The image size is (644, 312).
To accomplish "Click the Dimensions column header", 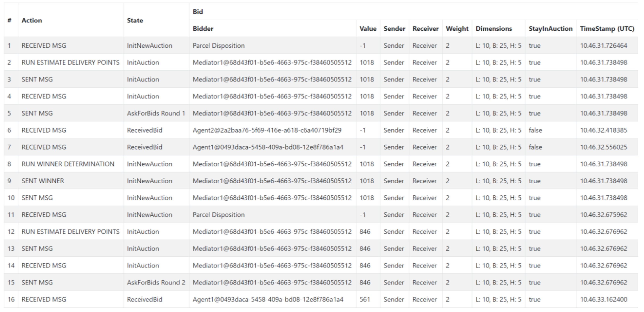I will (x=493, y=29).
